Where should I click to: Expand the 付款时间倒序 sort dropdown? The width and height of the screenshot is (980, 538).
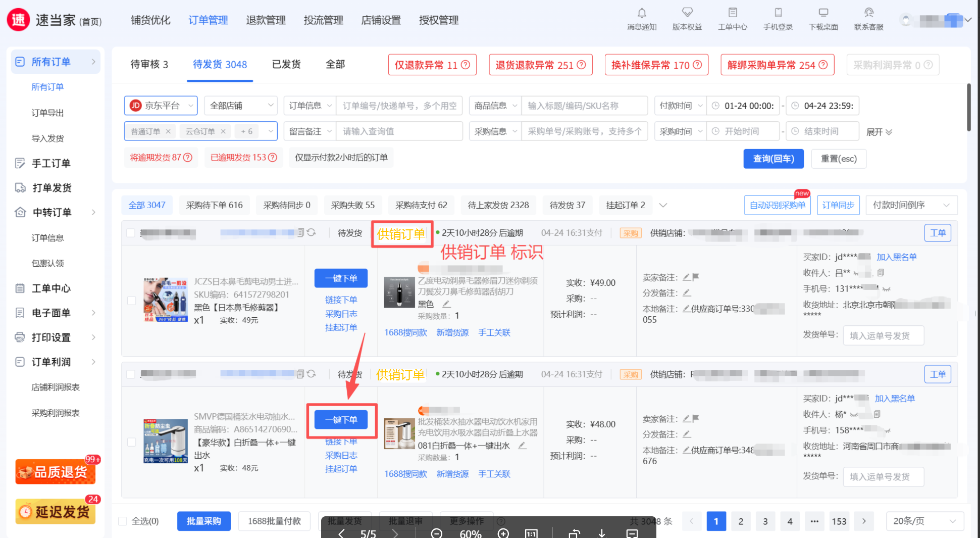[911, 205]
